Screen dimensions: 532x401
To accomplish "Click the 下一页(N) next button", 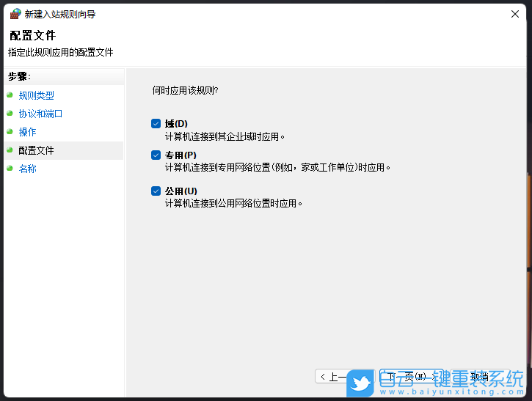I will [x=412, y=376].
